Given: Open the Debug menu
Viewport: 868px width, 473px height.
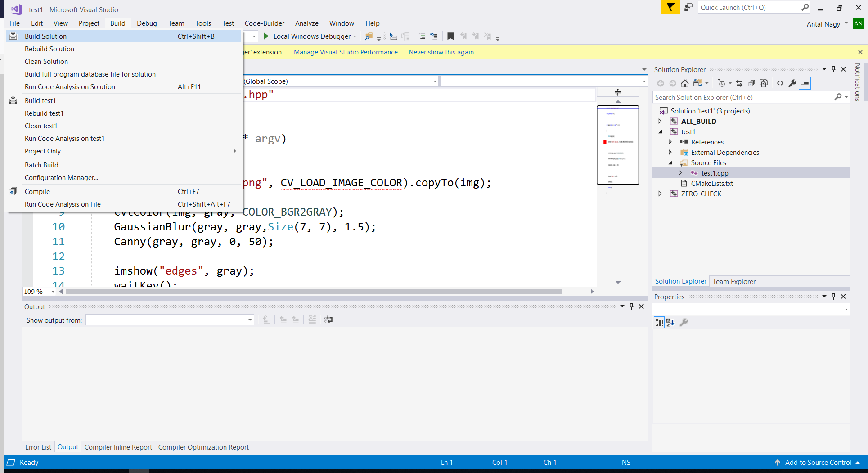Looking at the screenshot, I should point(147,23).
